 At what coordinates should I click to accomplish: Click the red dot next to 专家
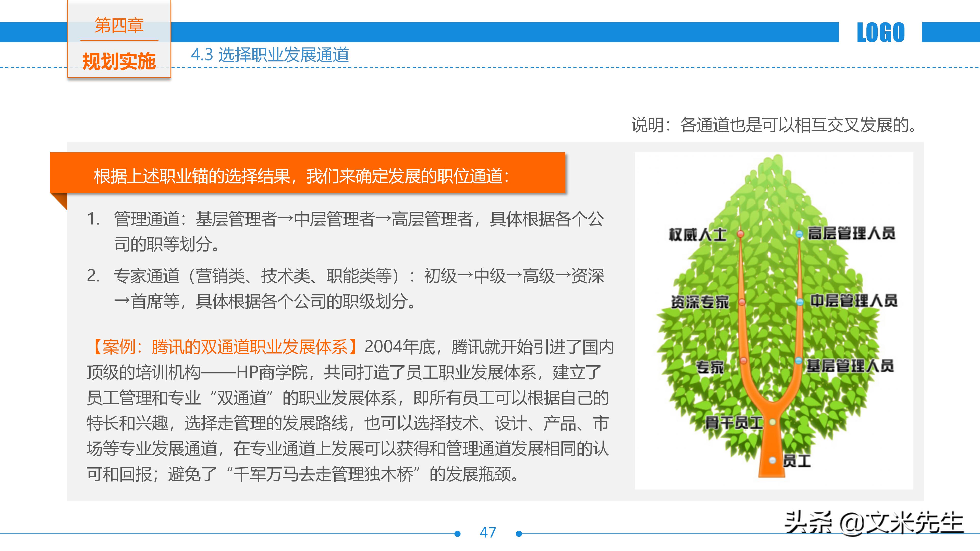744,361
